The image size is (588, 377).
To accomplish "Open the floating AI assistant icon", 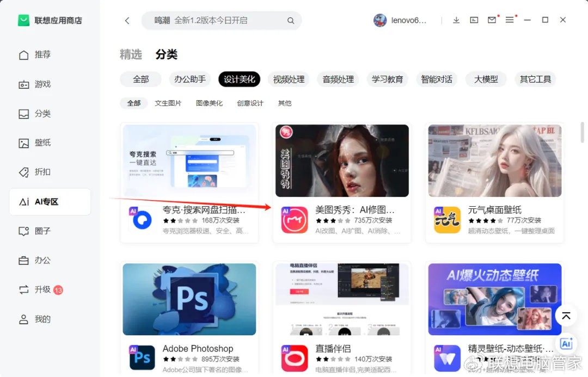I will pyautogui.click(x=566, y=344).
